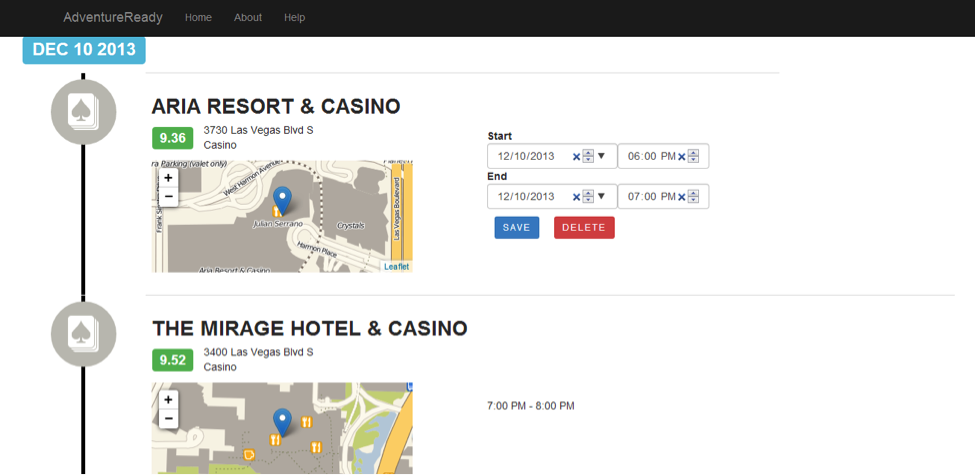Click the Julian Serrano label on Aria map

click(x=277, y=223)
